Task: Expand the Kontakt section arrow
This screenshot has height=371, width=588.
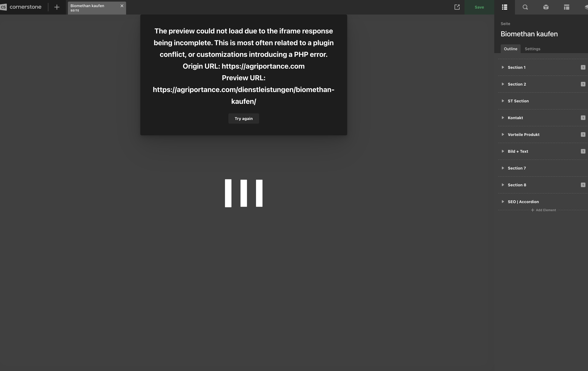Action: (x=503, y=118)
